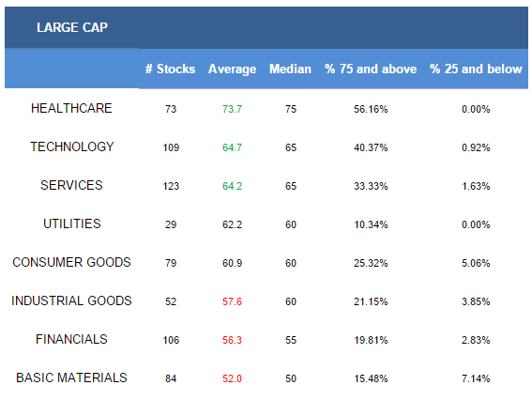Viewport: 532px width, 416px height.
Task: Select the FINANCIALS row label
Action: 71,339
